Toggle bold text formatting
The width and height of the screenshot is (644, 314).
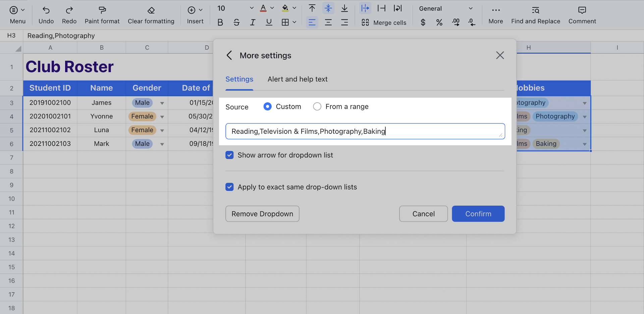click(x=220, y=22)
